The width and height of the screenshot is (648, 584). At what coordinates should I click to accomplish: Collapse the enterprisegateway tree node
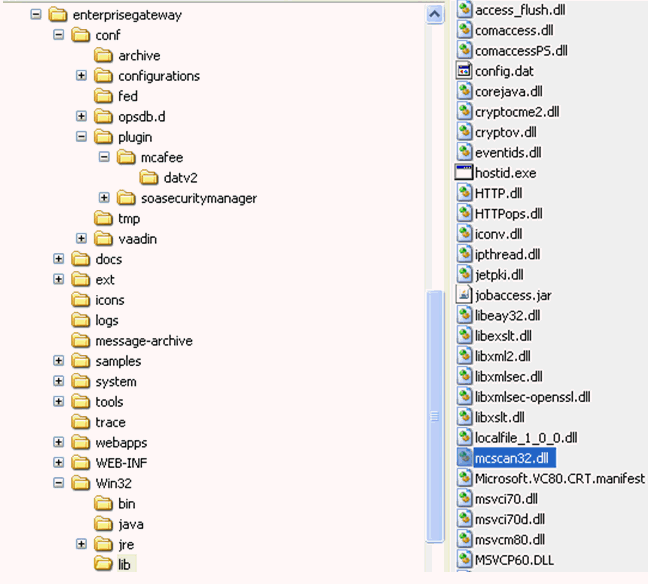pyautogui.click(x=36, y=14)
